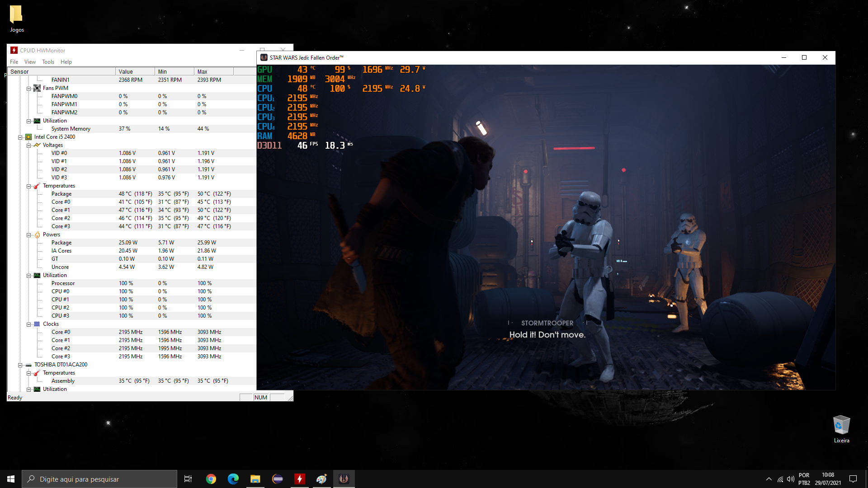The height and width of the screenshot is (488, 868).
Task: Open File Explorer from taskbar
Action: pos(255,479)
